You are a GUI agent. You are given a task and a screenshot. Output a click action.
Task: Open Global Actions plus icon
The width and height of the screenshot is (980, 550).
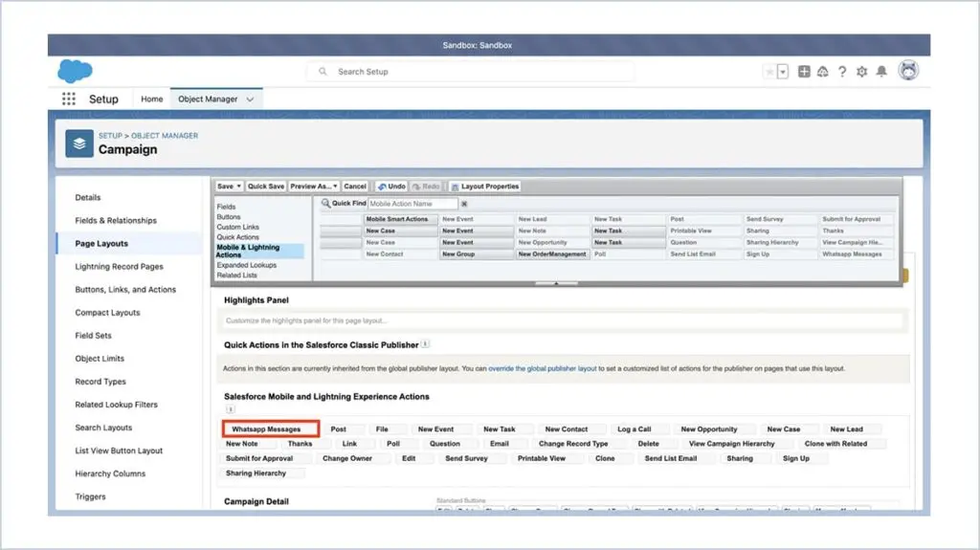[804, 72]
